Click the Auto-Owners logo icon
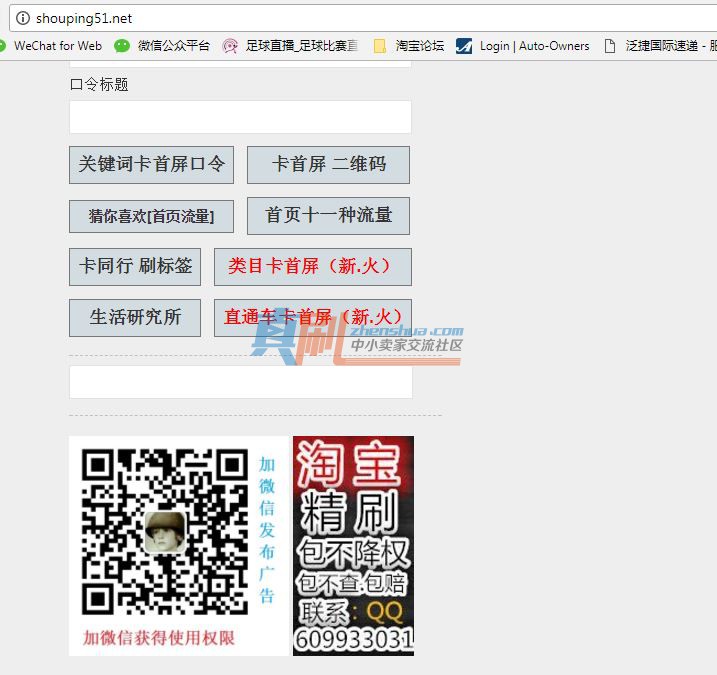The height and width of the screenshot is (675, 717). pos(464,46)
